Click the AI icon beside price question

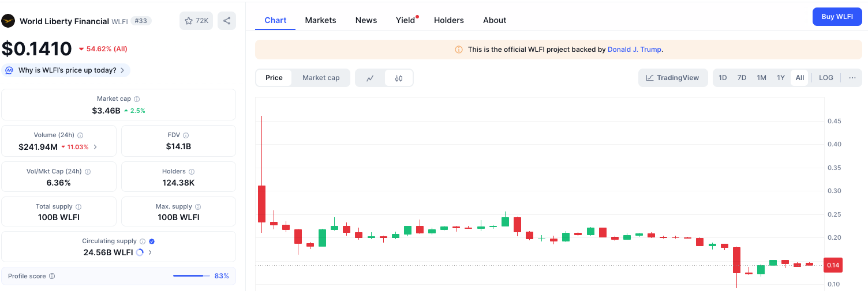coord(9,70)
